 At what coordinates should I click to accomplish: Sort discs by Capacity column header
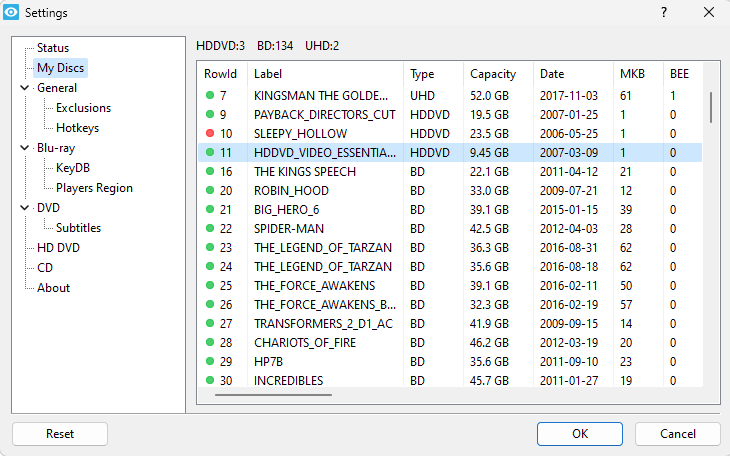493,74
